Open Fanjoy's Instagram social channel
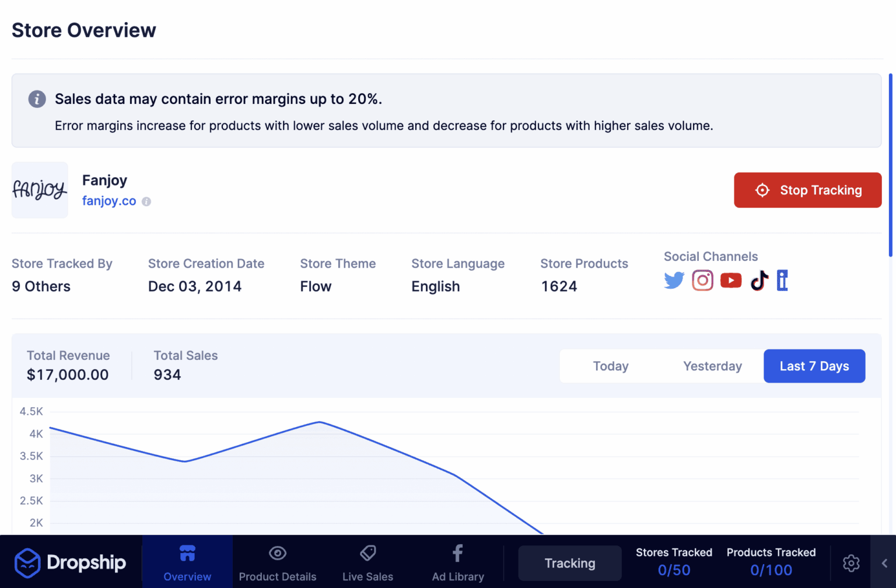Screen dimensions: 896x588 (x=702, y=281)
